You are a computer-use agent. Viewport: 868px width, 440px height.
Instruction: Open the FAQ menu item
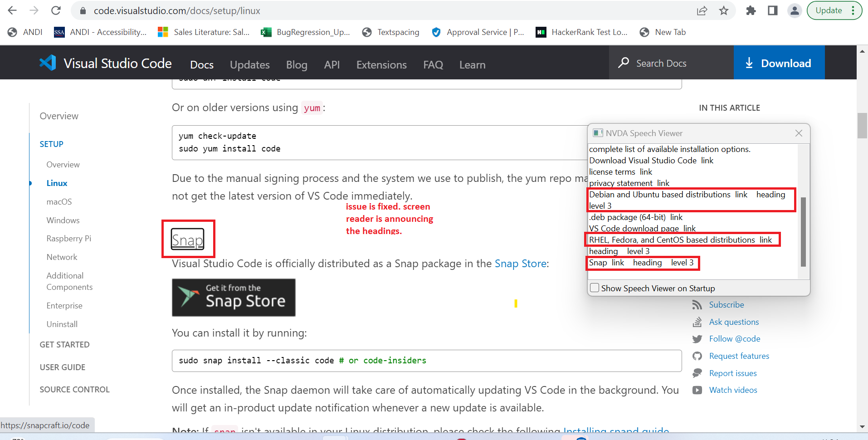tap(433, 65)
